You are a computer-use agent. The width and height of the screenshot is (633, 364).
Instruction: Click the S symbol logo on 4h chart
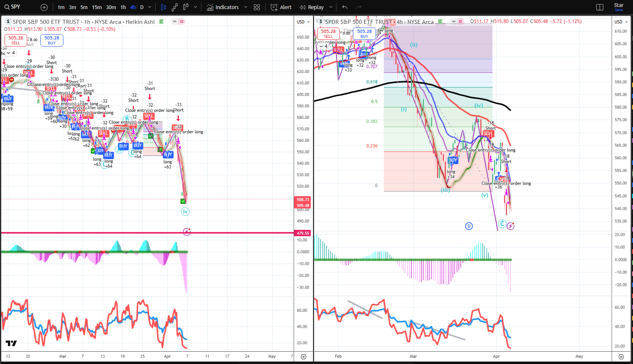321,22
